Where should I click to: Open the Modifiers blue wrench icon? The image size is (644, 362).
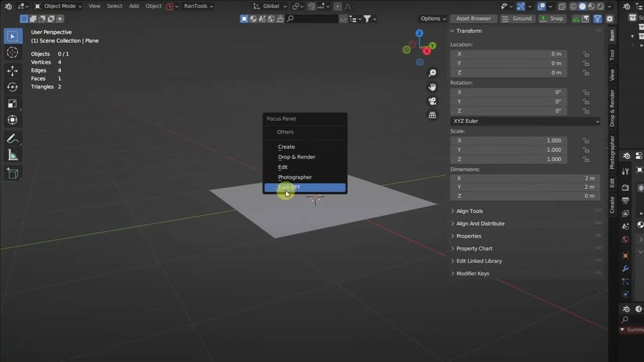625,269
